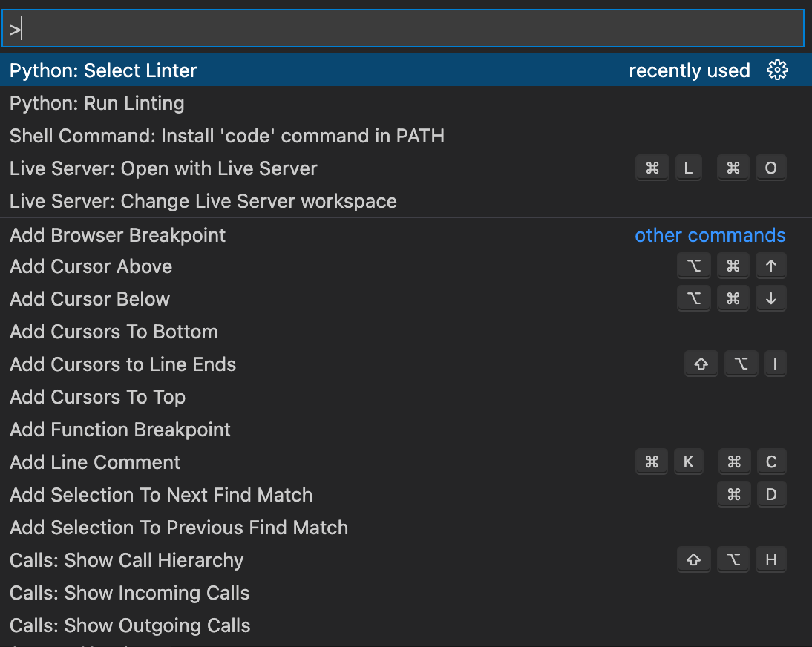Viewport: 812px width, 647px height.
Task: Run Add Cursors to Line Ends
Action: click(x=406, y=364)
